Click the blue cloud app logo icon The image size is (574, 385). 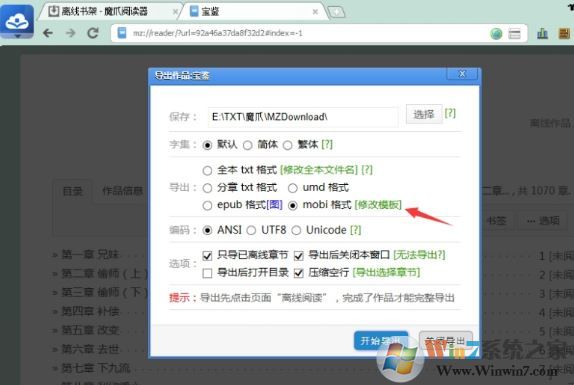click(17, 22)
